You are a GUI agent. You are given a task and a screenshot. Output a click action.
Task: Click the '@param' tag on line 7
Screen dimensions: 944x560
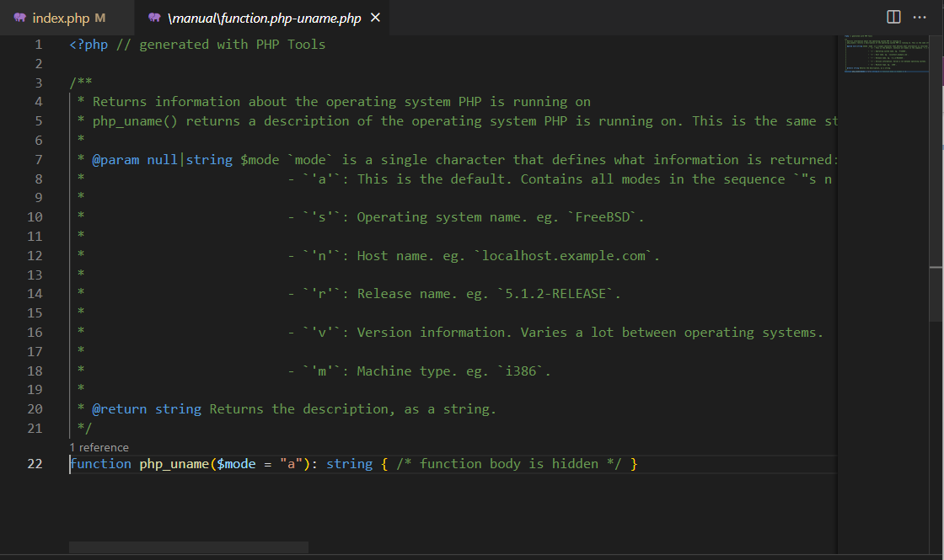tap(115, 159)
